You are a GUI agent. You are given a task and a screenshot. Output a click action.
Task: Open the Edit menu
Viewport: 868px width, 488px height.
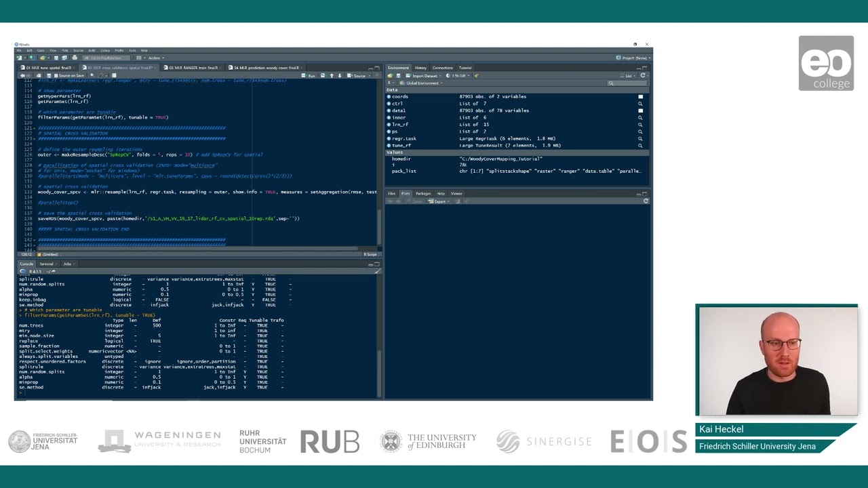pyautogui.click(x=29, y=50)
